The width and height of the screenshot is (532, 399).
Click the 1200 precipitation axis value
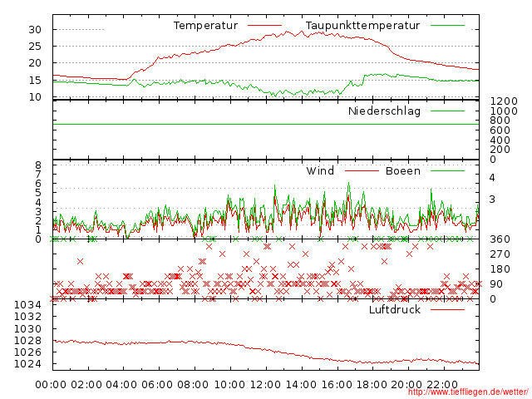502,101
